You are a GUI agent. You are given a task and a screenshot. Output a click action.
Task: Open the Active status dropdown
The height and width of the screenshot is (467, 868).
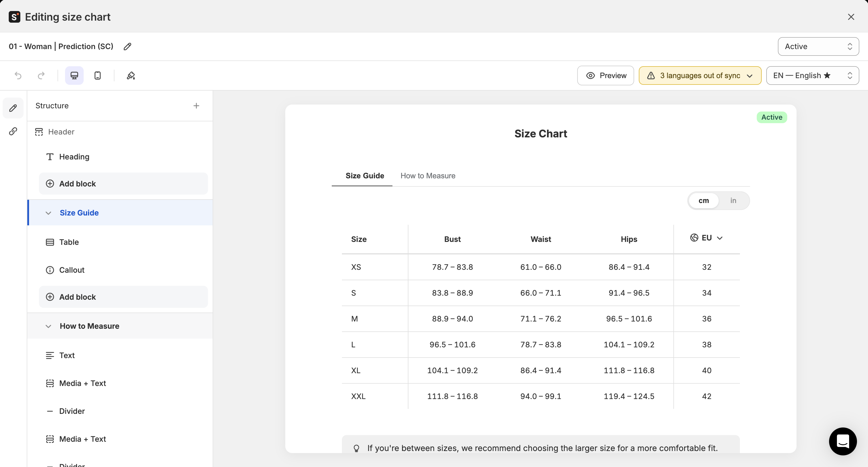pos(818,46)
